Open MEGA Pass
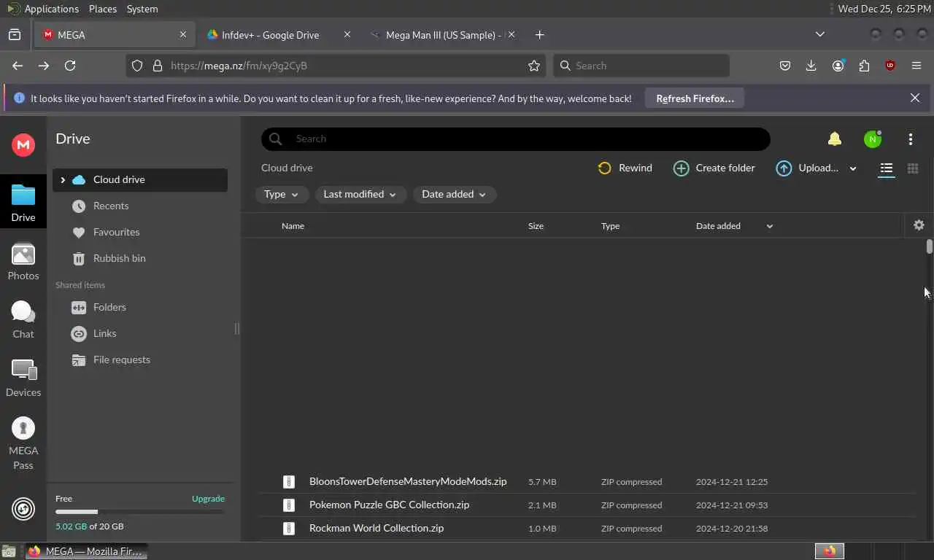Image resolution: width=934 pixels, height=560 pixels. pos(23,443)
